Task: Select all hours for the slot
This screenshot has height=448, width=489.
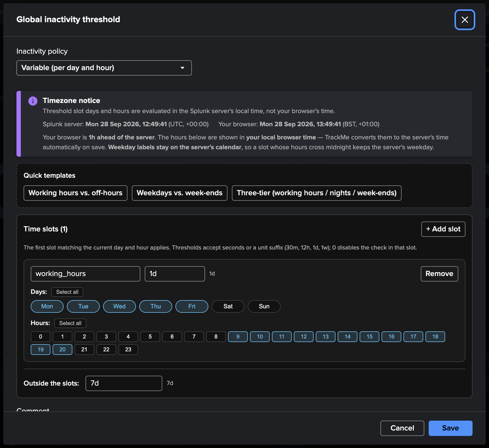Action: pos(70,323)
